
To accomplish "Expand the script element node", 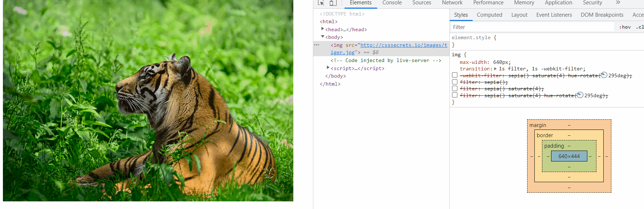I will (328, 67).
